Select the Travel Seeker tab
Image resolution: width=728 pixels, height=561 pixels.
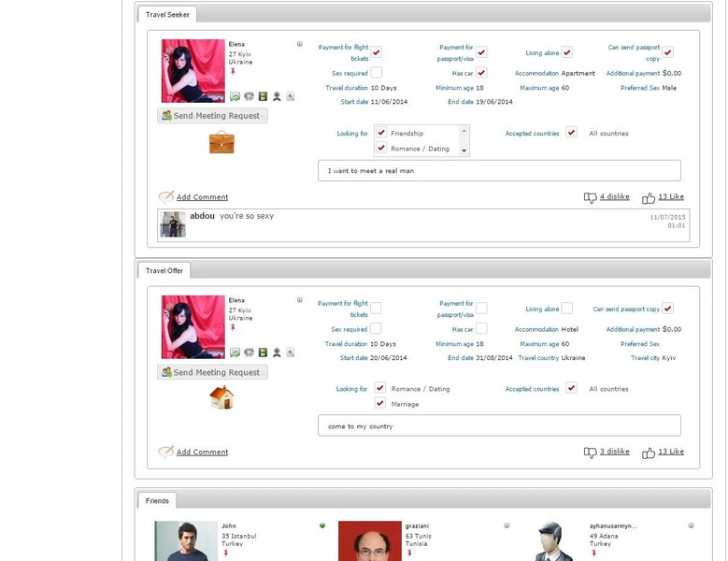pos(167,14)
